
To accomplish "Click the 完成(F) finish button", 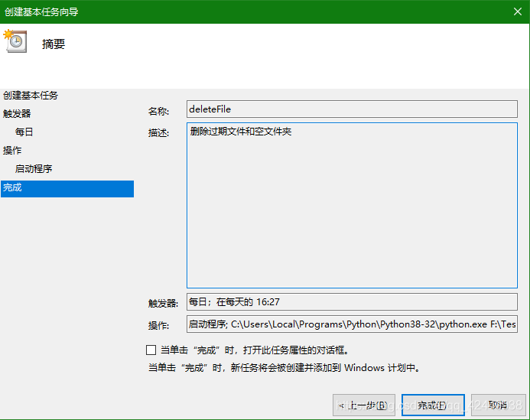I will [433, 405].
